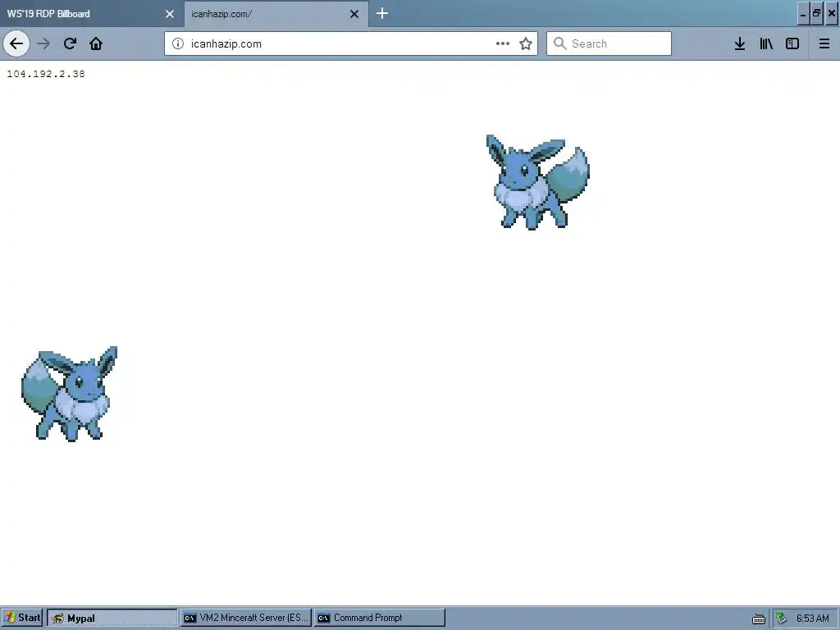The height and width of the screenshot is (630, 840).
Task: Switch to Command Prompt from taskbar
Action: tap(379, 618)
